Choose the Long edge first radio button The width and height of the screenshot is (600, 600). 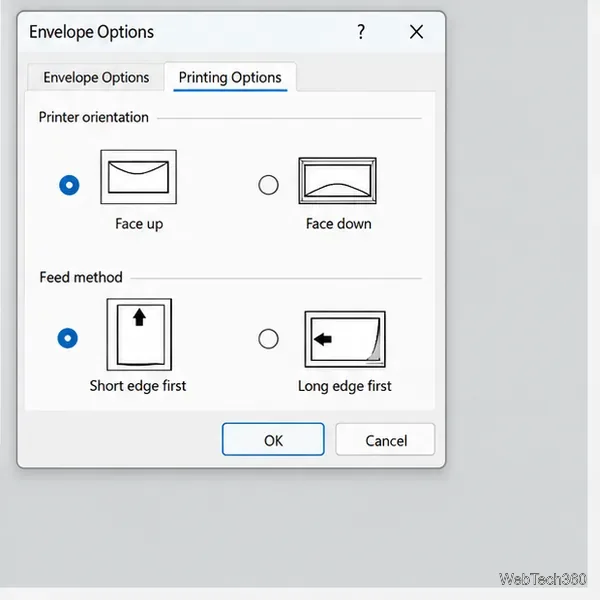point(268,339)
